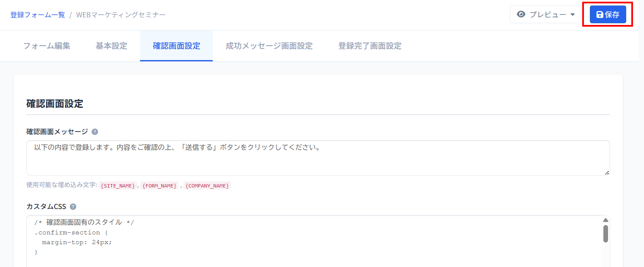
Task: Click the 保存 button to save settings
Action: pyautogui.click(x=608, y=14)
